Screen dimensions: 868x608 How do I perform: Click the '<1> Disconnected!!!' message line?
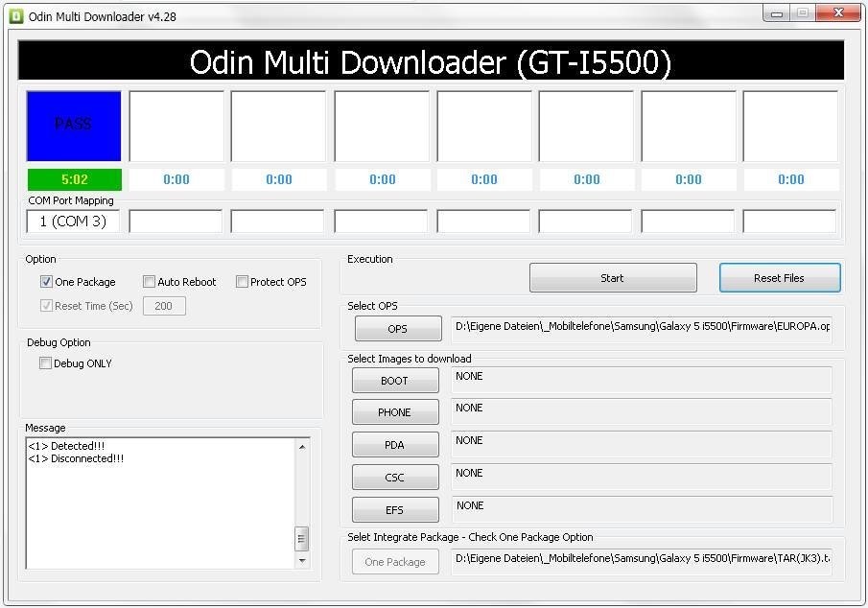[x=76, y=458]
